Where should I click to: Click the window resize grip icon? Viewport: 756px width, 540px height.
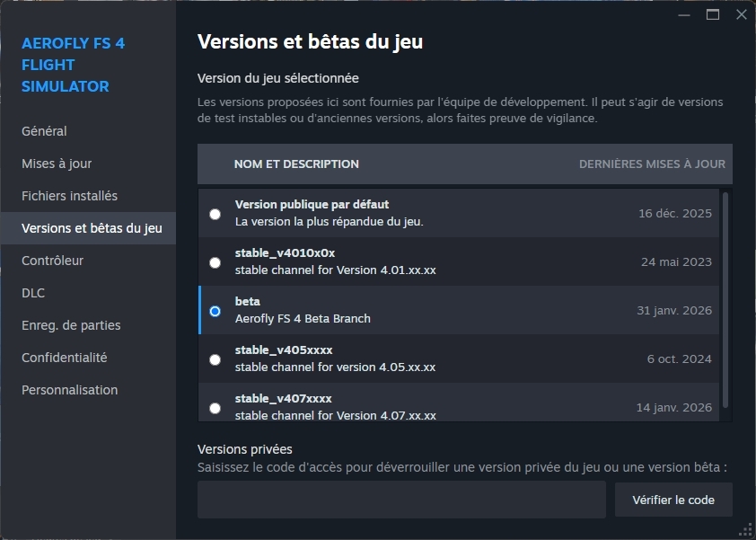click(x=745, y=530)
